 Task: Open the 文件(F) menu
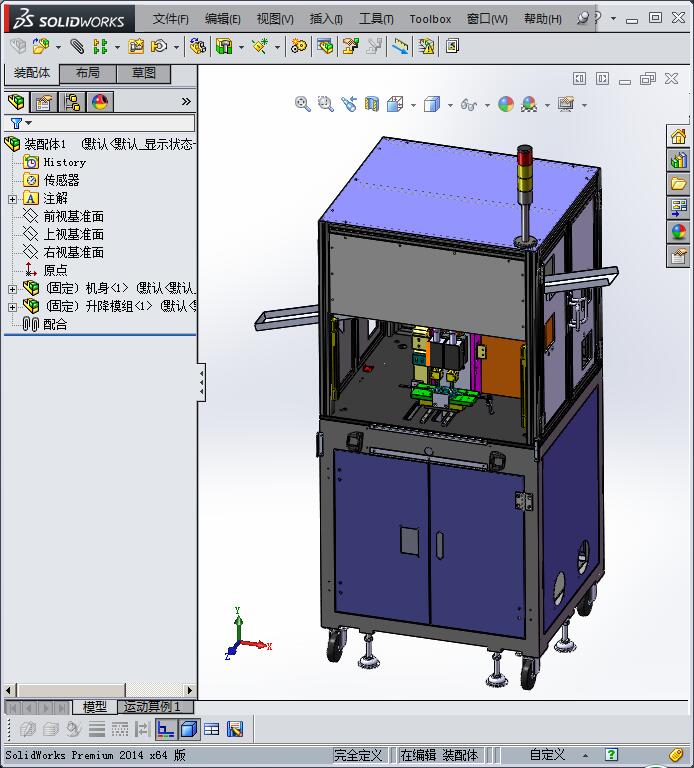pos(170,19)
